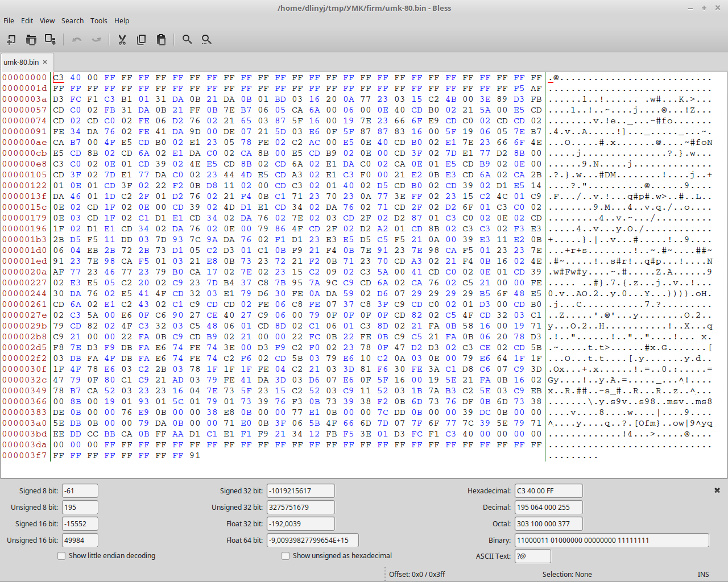Click the first hex byte C3

pos(59,78)
